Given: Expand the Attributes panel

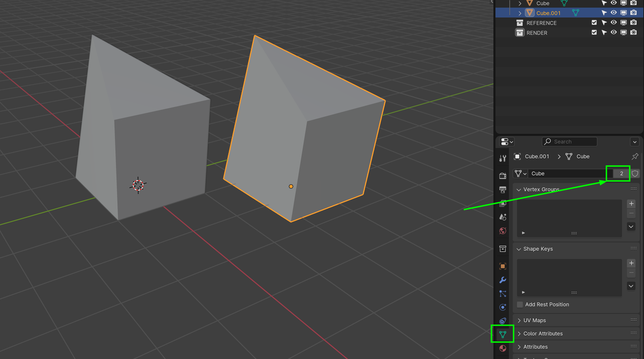Looking at the screenshot, I should [x=519, y=347].
